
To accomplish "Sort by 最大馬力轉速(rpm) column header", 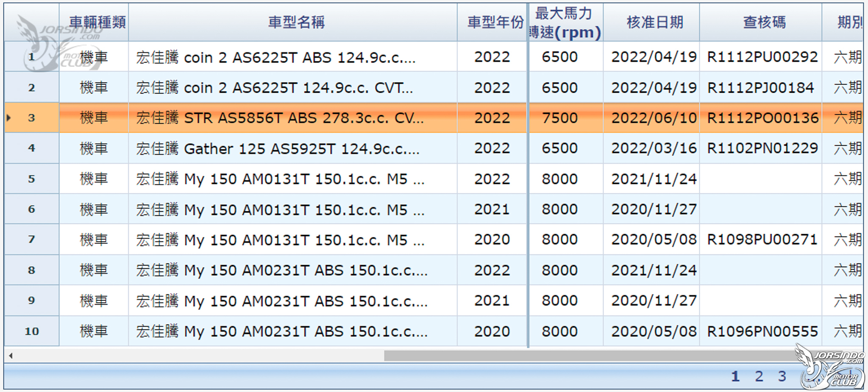I will pyautogui.click(x=565, y=23).
